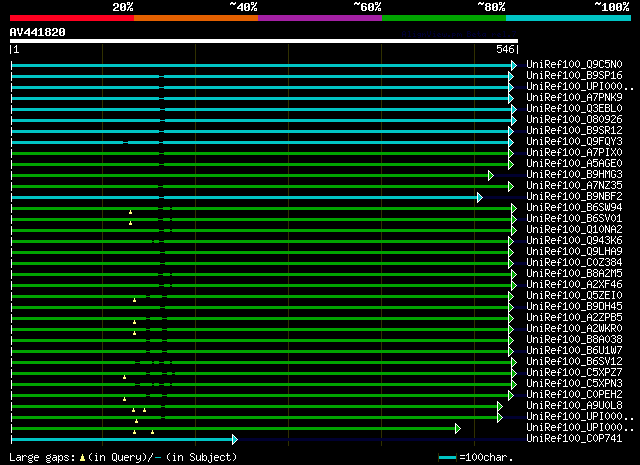Click the cyan ~100% identity legend segment
The image size is (640, 465).
tap(569, 18)
